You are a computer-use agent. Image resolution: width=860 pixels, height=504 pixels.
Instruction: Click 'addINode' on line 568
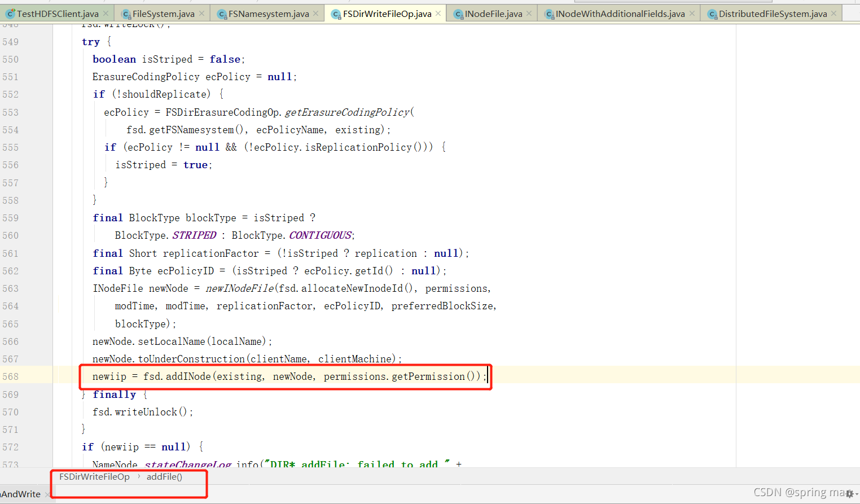pos(188,376)
